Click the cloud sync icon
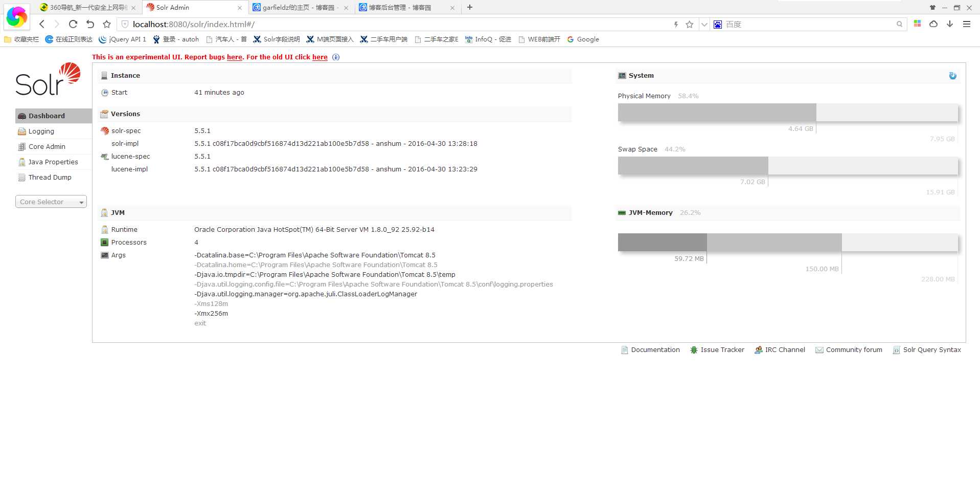 (x=933, y=24)
